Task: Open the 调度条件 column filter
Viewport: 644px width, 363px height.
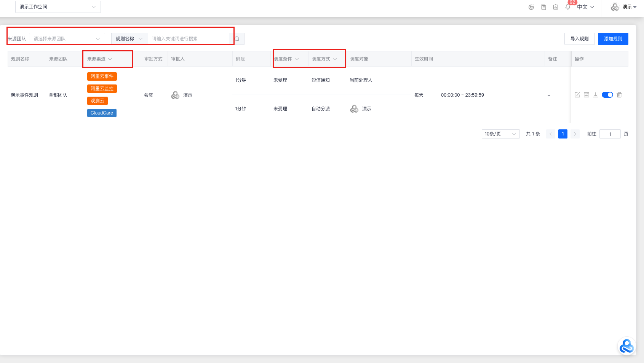Action: tap(297, 59)
